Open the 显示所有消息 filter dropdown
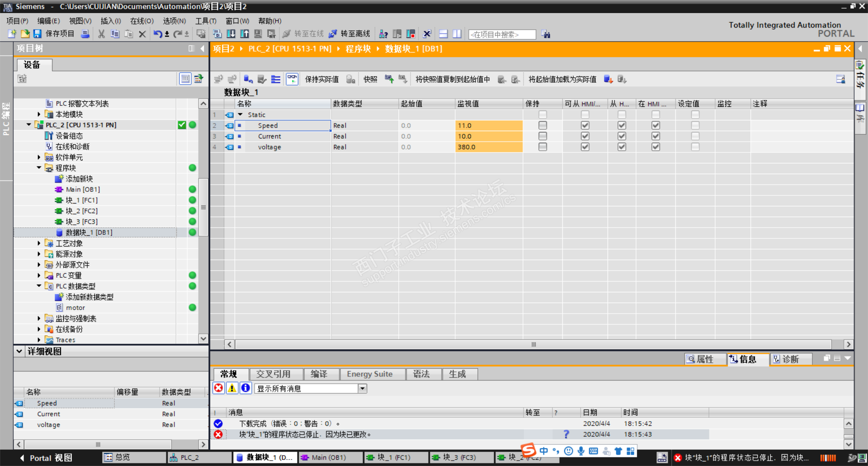The height and width of the screenshot is (466, 868). (x=363, y=389)
